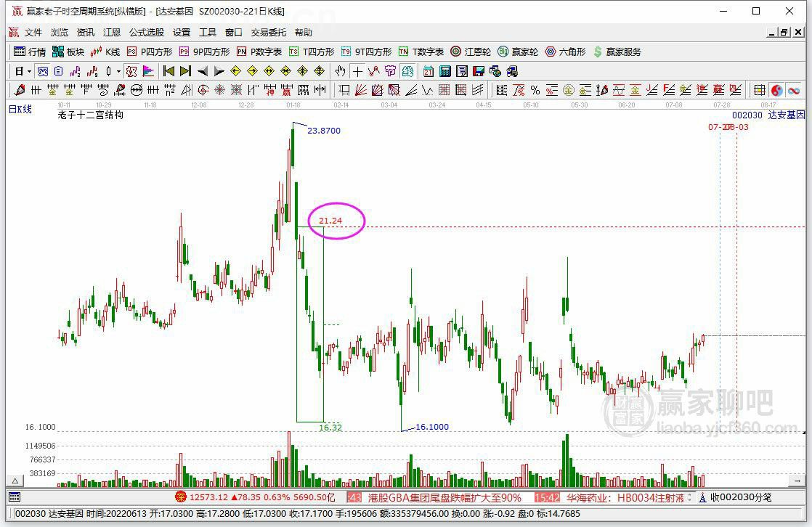The image size is (812, 527).
Task: Select the hand pan tool
Action: coord(340,71)
